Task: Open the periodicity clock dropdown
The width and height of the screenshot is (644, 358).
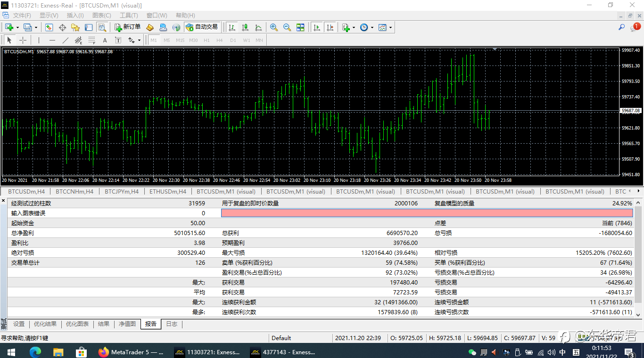Action: [372, 27]
